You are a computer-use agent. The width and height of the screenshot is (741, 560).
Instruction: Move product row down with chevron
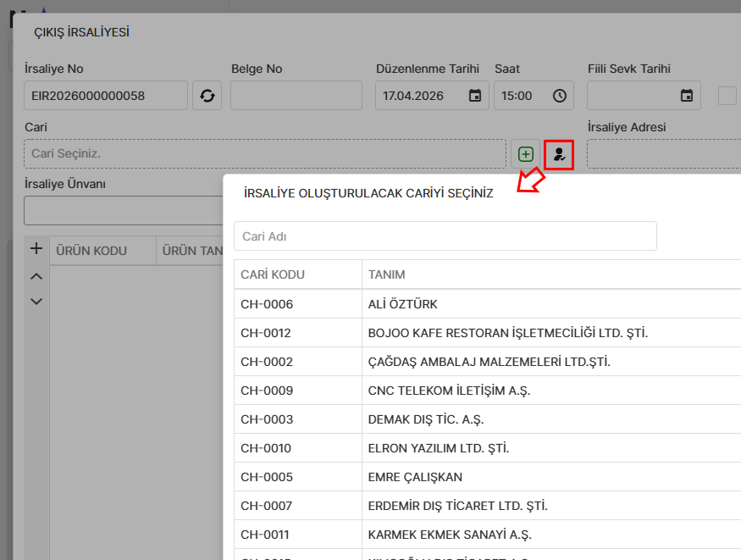tap(36, 301)
